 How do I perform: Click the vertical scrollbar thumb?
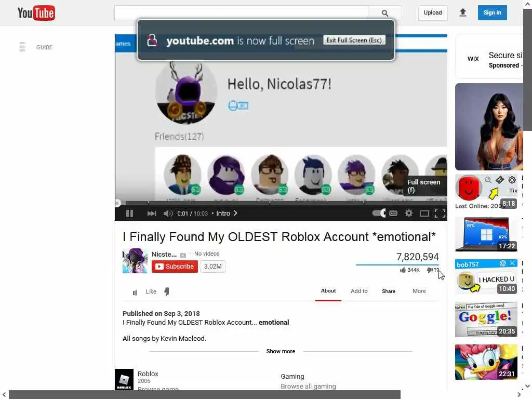[x=528, y=70]
